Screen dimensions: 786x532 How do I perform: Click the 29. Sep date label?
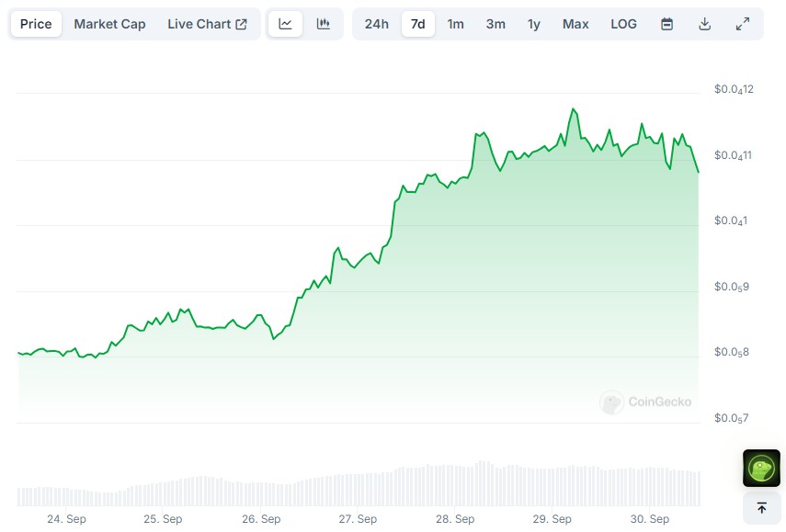552,519
